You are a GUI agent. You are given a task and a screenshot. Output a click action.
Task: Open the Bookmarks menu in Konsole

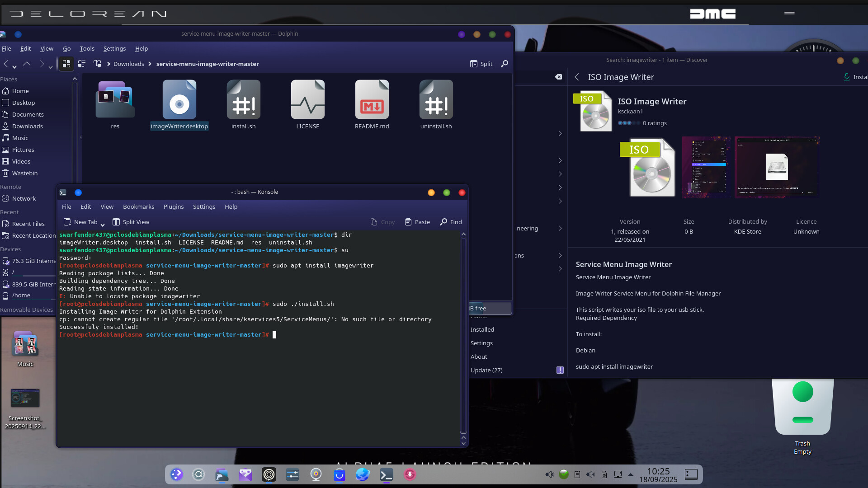138,206
